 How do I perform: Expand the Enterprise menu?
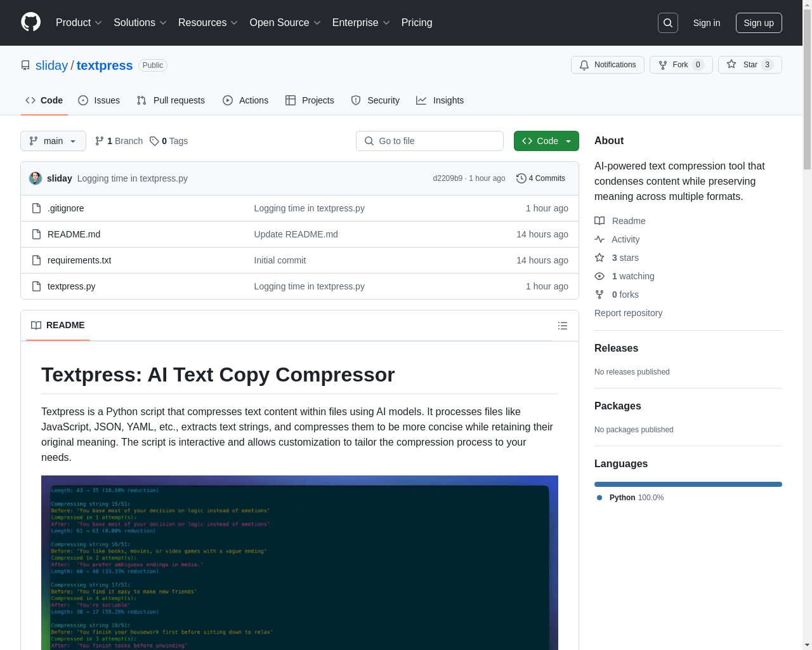coord(361,23)
